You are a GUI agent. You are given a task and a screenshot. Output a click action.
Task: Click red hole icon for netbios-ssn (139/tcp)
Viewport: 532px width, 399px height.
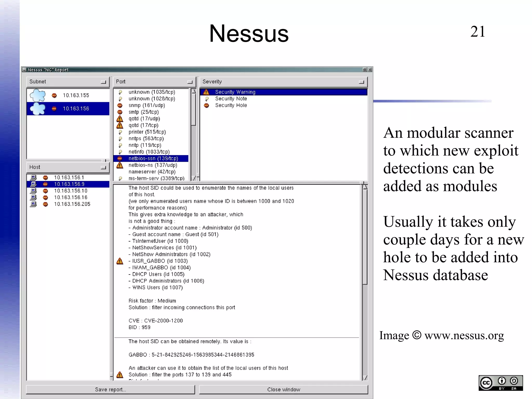point(120,159)
